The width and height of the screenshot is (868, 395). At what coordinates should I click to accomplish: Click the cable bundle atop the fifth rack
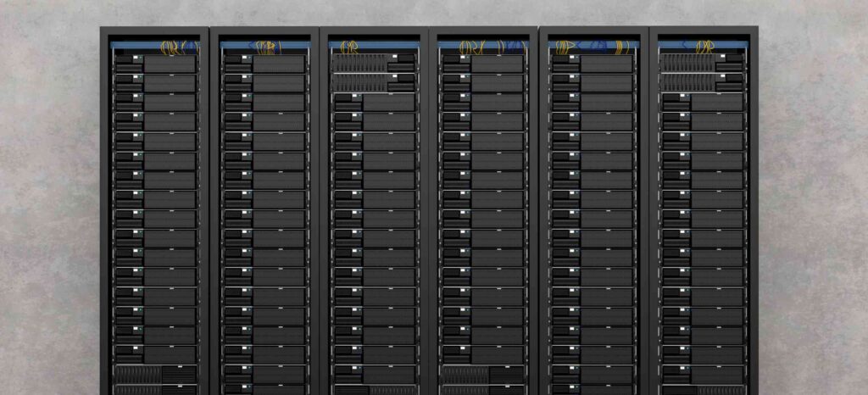593,47
